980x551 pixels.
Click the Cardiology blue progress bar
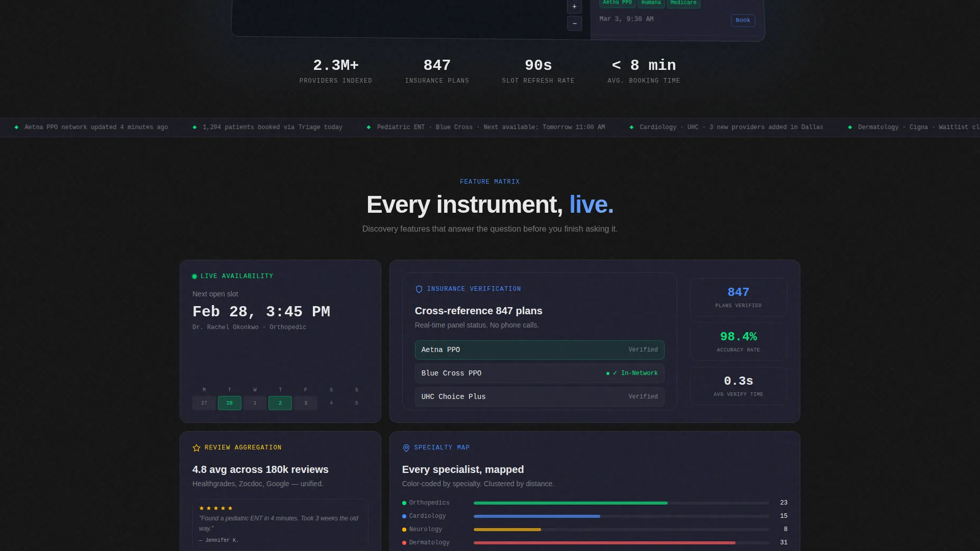[536, 516]
